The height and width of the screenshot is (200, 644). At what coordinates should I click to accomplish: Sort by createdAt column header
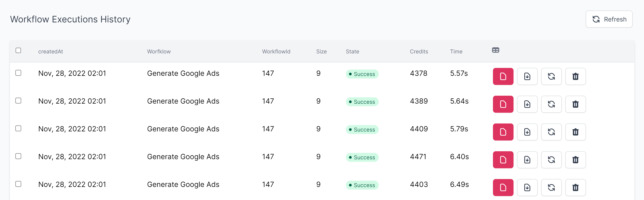(x=51, y=52)
